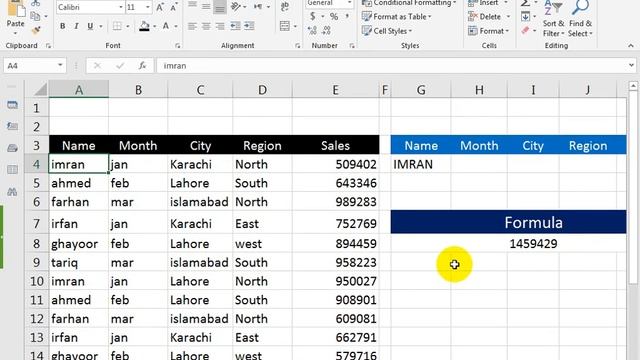This screenshot has height=360, width=640.
Task: Click the vertical scrollbar up arrow
Action: pyautogui.click(x=633, y=86)
